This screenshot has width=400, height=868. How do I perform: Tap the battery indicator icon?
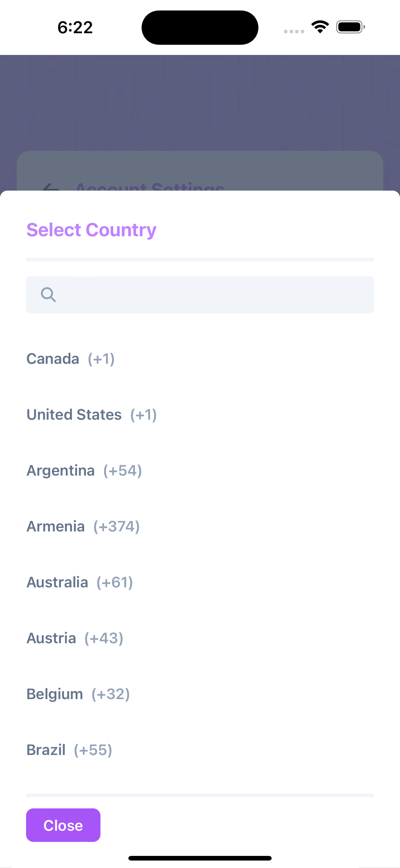click(350, 27)
